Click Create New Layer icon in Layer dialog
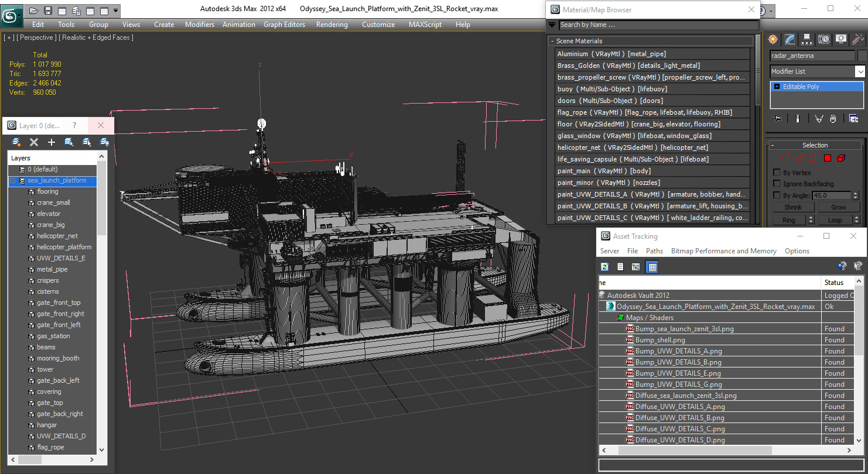This screenshot has width=868, height=474. click(16, 142)
